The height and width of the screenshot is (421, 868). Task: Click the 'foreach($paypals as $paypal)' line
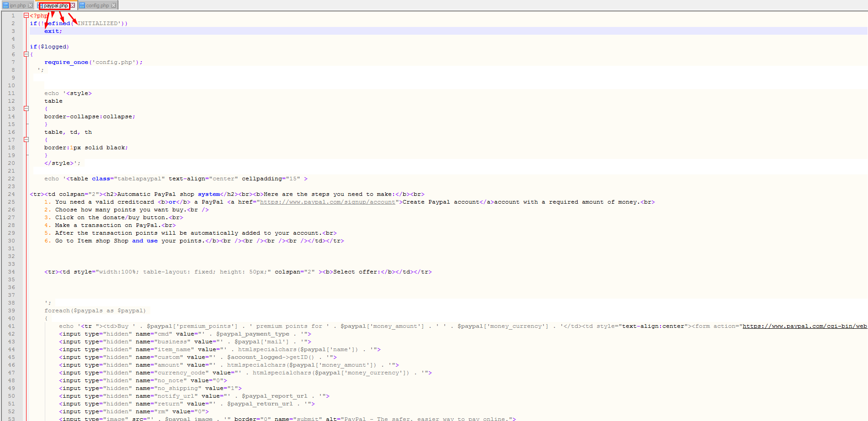pyautogui.click(x=95, y=310)
